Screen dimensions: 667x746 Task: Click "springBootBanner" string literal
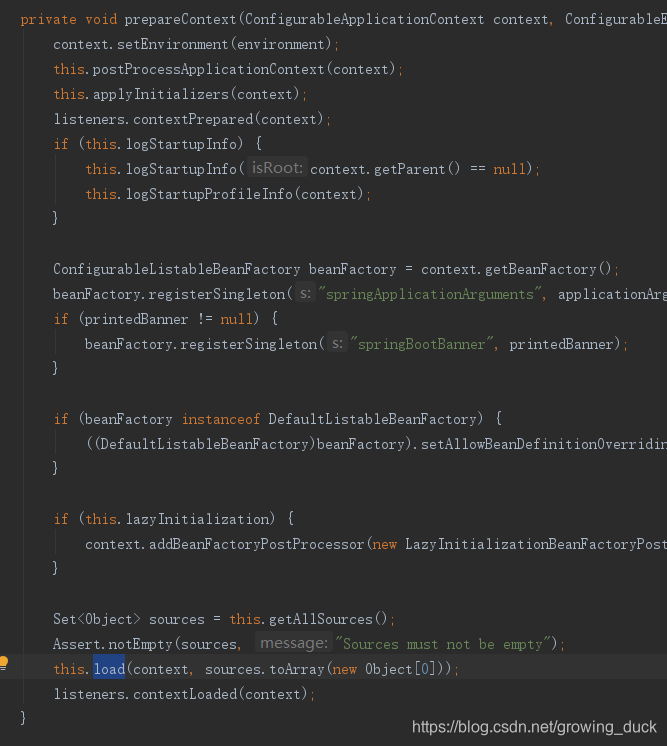pyautogui.click(x=422, y=344)
